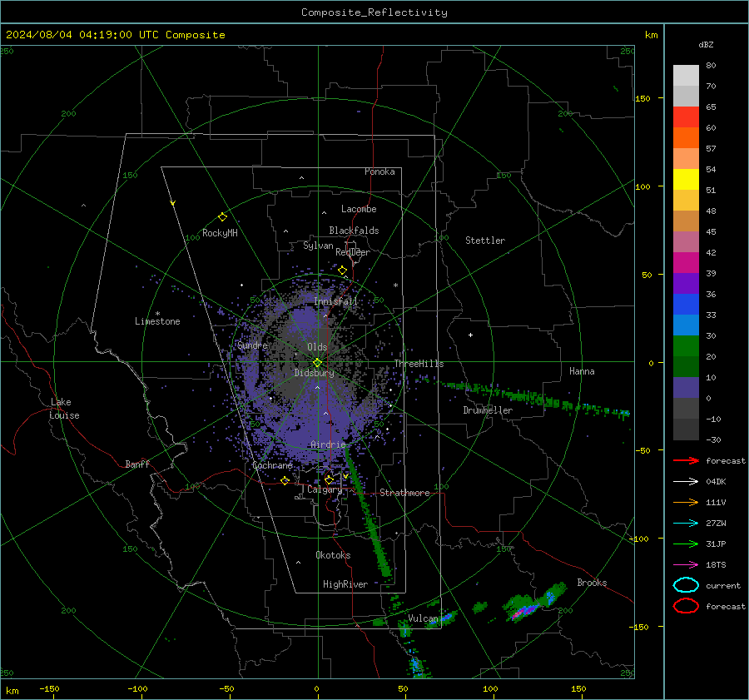Click the Didsbury city label
Screen dimensions: 749x700
pos(315,373)
